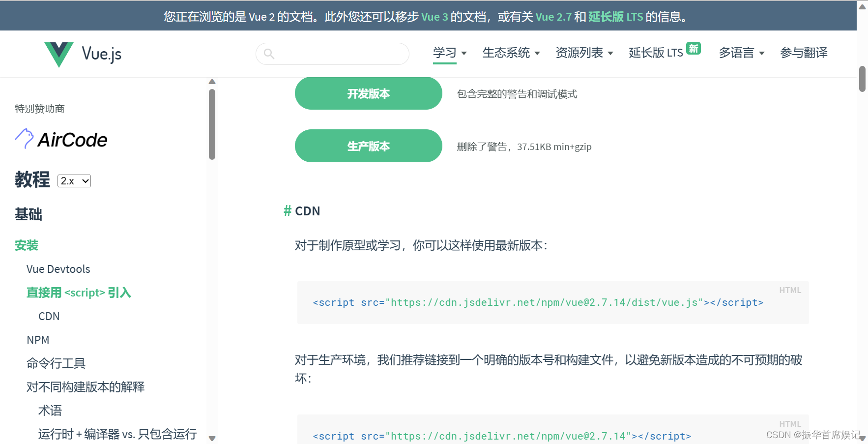Select CDN in the sidebar
Viewport: 868px width, 444px height.
pyautogui.click(x=49, y=316)
